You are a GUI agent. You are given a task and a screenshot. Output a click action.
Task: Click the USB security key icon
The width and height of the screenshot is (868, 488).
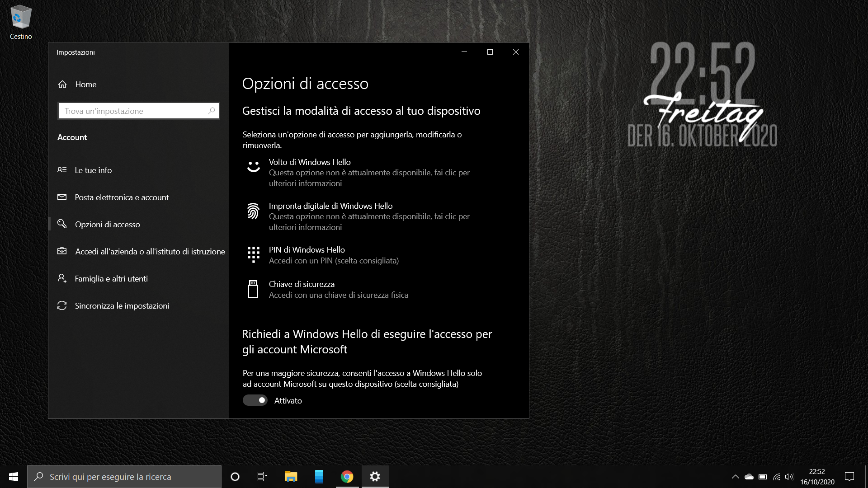point(253,289)
